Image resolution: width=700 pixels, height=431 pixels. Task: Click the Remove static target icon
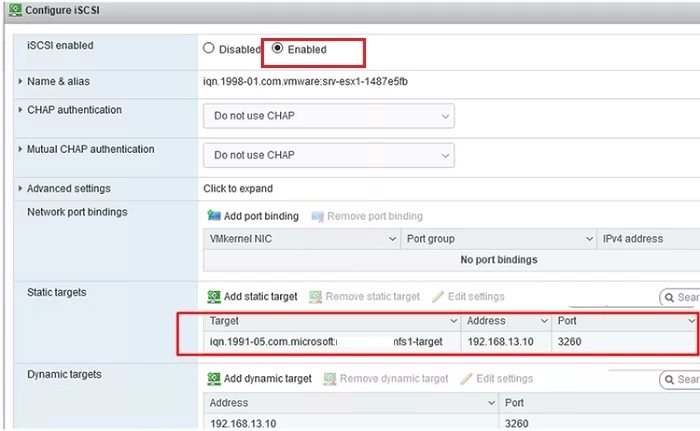316,297
